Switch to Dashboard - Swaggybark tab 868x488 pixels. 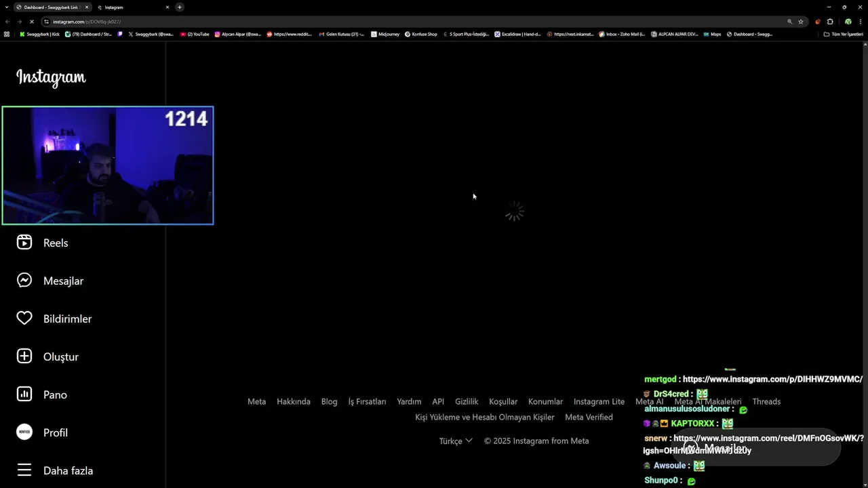[x=52, y=7]
